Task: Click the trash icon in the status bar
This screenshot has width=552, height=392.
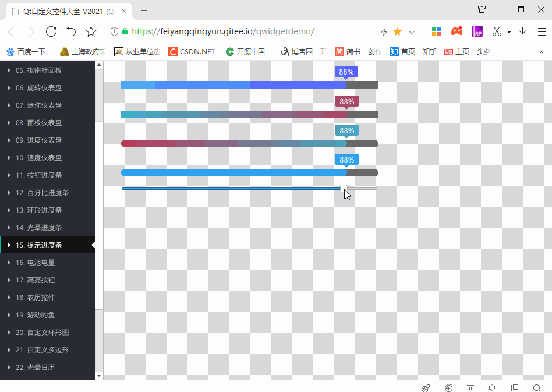Action: pyautogui.click(x=470, y=388)
